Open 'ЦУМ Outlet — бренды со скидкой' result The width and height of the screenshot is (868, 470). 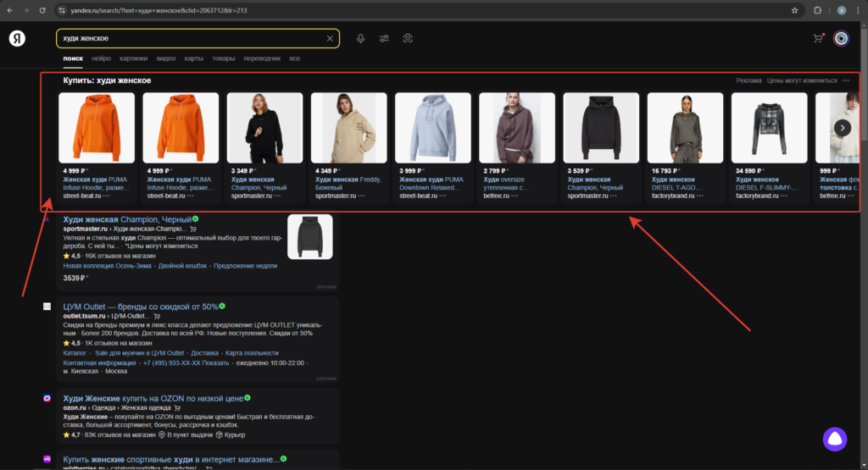141,307
